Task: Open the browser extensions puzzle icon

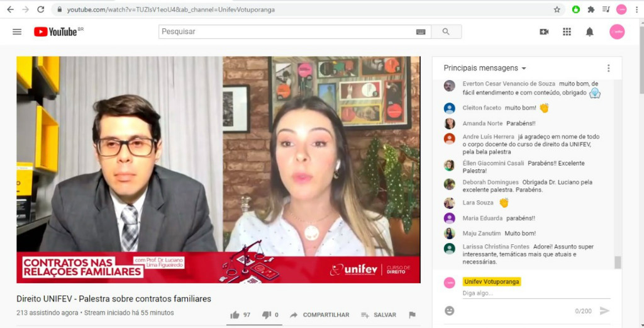Action: click(x=591, y=9)
